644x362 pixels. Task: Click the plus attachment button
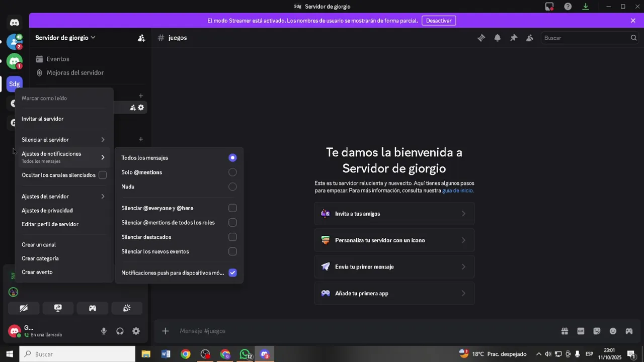pos(165,331)
